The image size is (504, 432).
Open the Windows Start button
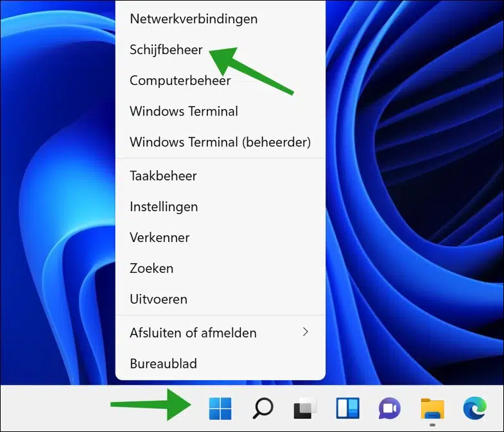220,408
